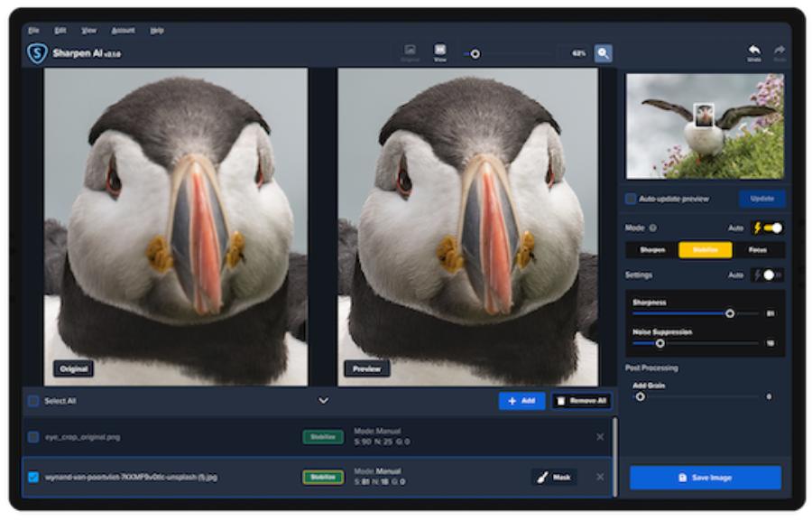This screenshot has width=812, height=521.
Task: Click the Save Image button
Action: tap(705, 478)
